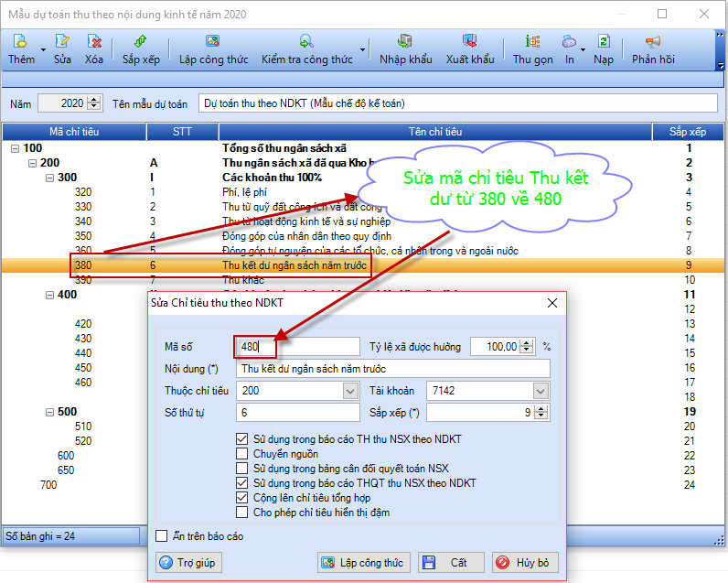Check Cho phép chỉ tiêu hiển thị đậm
Image resolution: width=728 pixels, height=583 pixels.
[241, 512]
